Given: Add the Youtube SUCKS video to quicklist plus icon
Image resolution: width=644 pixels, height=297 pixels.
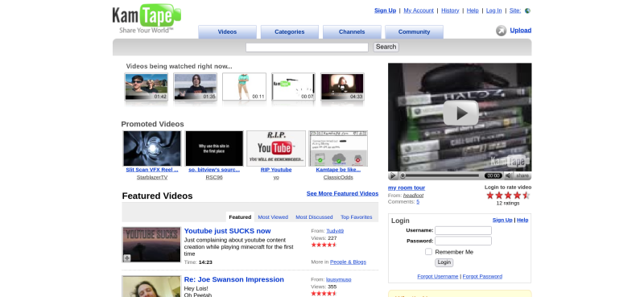Looking at the screenshot, I should click(x=127, y=258).
